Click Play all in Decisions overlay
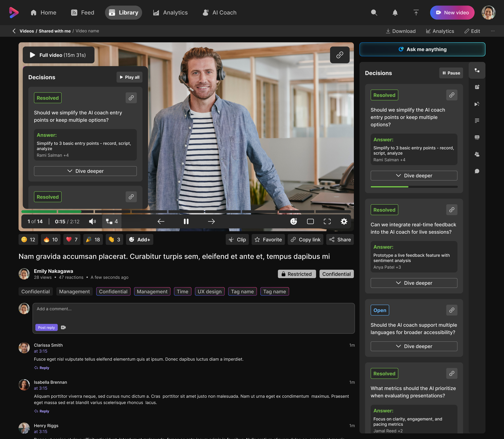 (x=129, y=77)
